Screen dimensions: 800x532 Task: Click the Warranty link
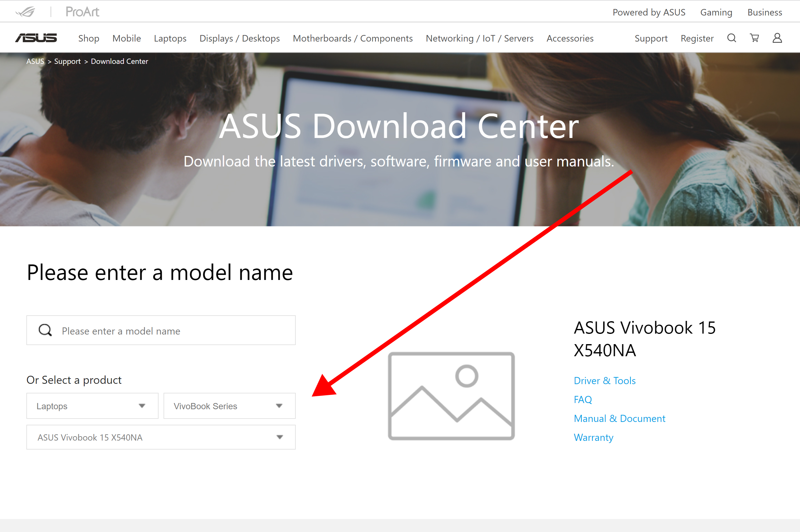(593, 437)
